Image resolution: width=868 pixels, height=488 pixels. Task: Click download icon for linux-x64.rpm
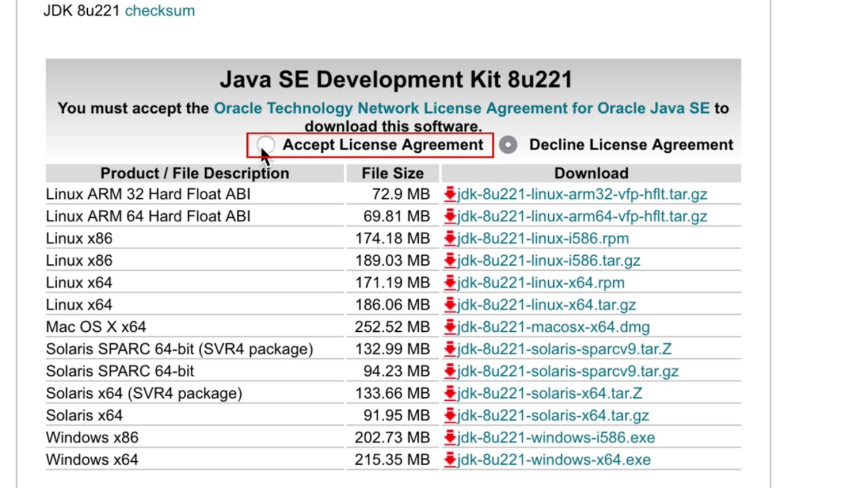(450, 283)
